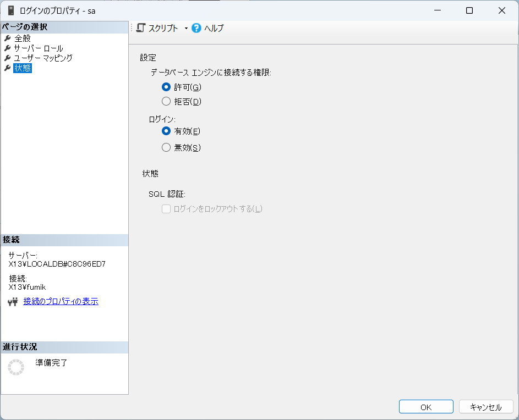The image size is (519, 420).
Task: Click the Script toolbar icon
Action: point(141,28)
